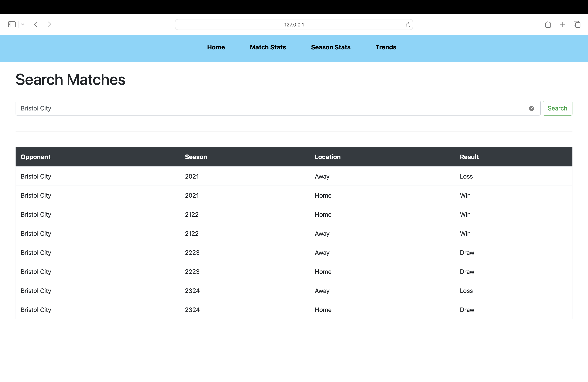The height and width of the screenshot is (382, 588).
Task: Clear the Bristol City search text
Action: point(531,108)
